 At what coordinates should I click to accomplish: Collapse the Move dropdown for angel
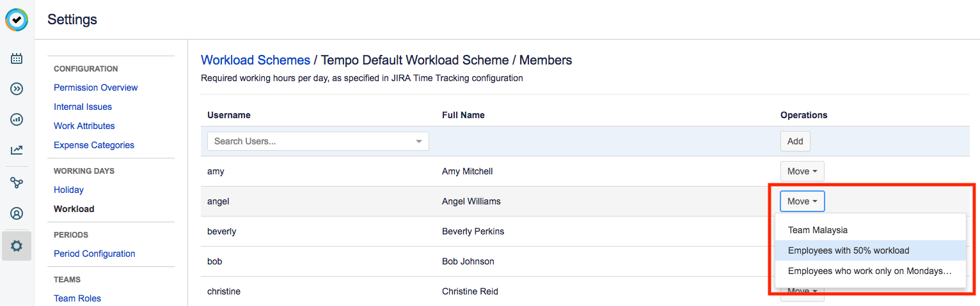click(x=802, y=201)
